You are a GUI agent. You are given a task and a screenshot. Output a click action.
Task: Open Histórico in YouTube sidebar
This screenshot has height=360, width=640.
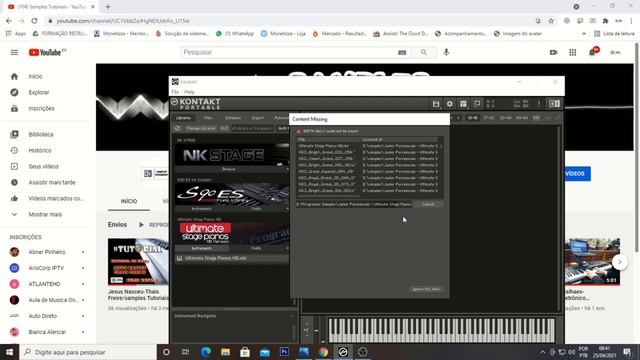[x=40, y=151]
